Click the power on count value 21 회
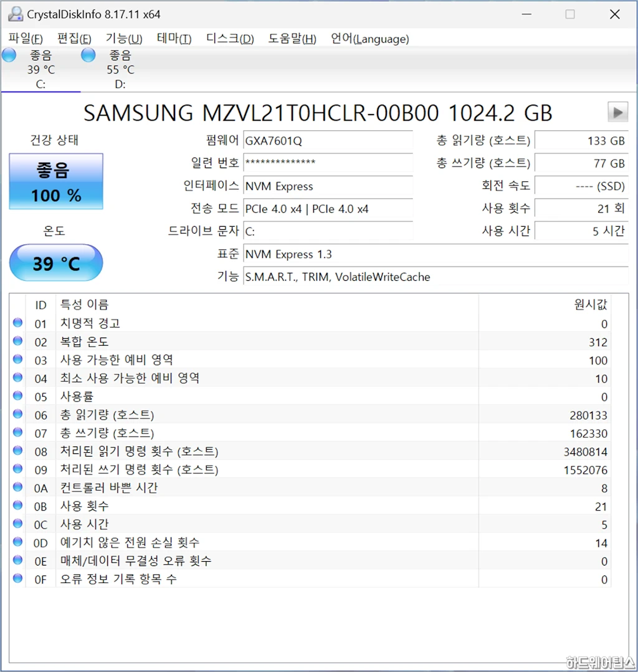Screen dimensions: 638x672 (x=581, y=209)
